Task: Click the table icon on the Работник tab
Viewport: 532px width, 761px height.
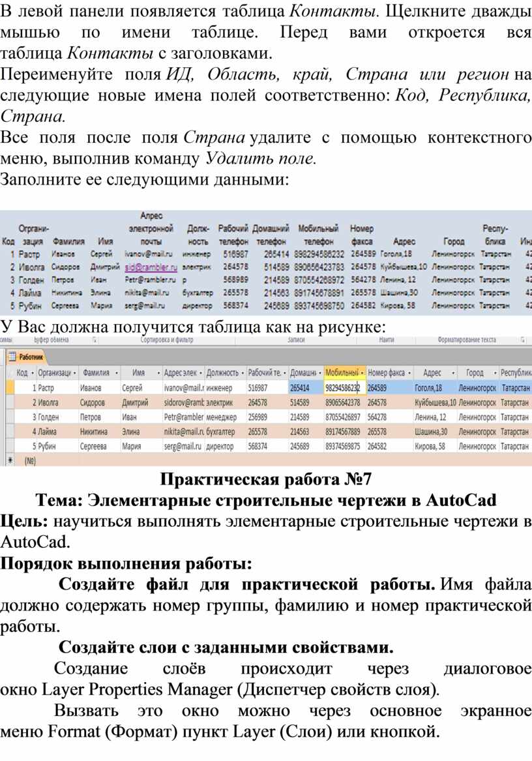Action: point(12,357)
